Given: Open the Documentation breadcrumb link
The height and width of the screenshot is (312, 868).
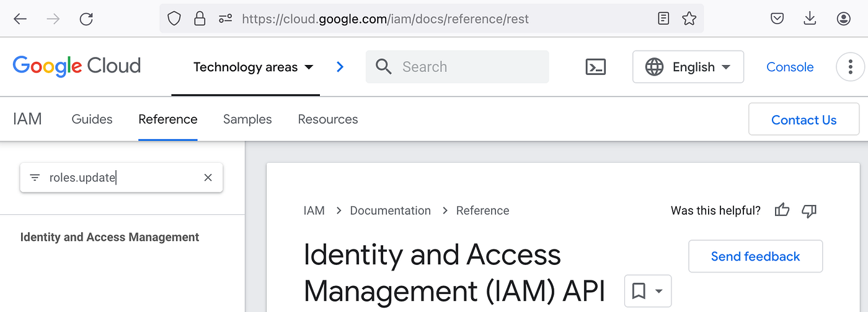Looking at the screenshot, I should [390, 210].
